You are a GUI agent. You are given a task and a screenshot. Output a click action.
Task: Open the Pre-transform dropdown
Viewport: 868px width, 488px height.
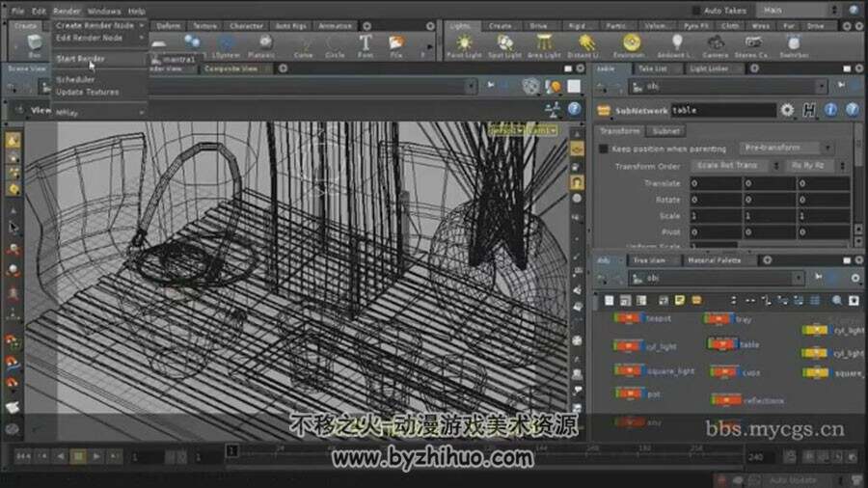coord(786,148)
